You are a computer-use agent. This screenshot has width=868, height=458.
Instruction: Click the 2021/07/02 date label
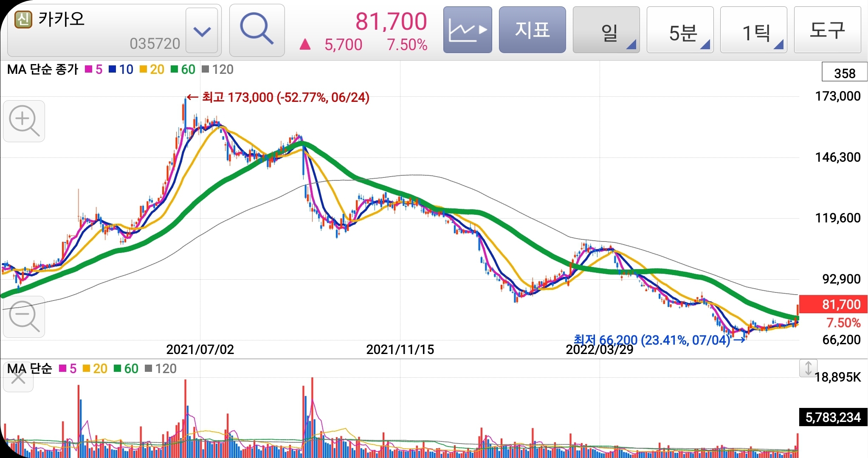[200, 349]
